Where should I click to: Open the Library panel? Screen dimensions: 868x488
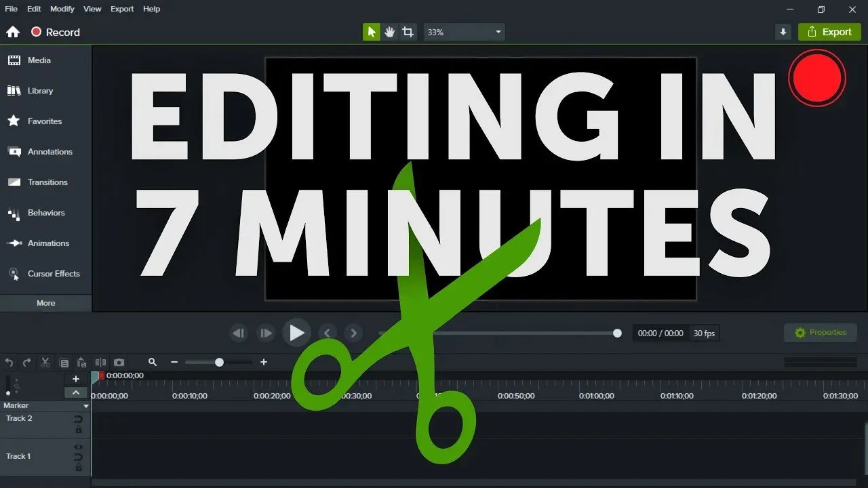tap(45, 91)
